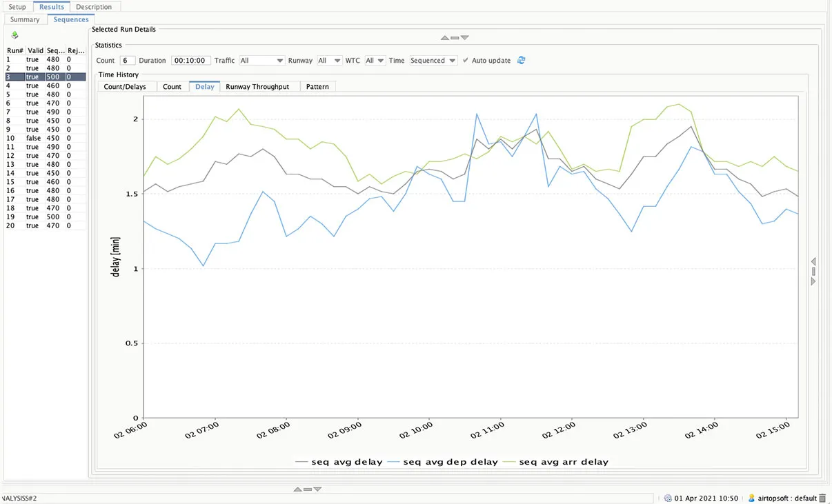This screenshot has width=832, height=504.
Task: Collapse Selected Run Details with the up arrow
Action: 445,38
